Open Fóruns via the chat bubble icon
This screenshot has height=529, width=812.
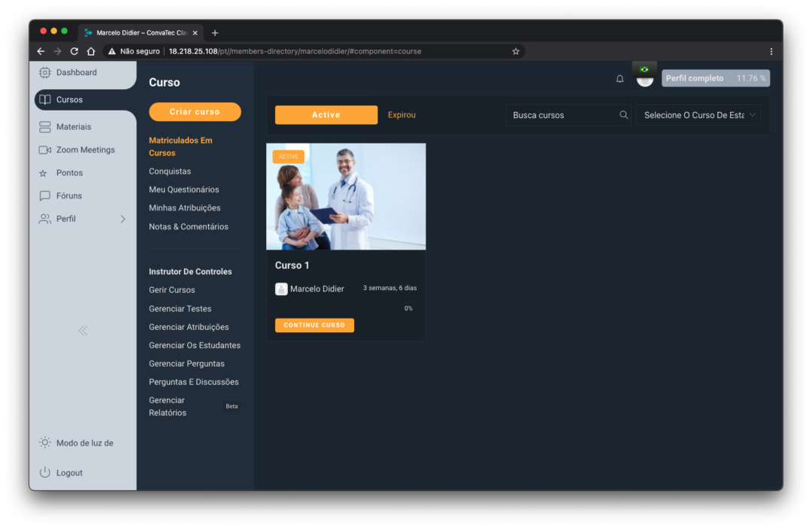pyautogui.click(x=44, y=195)
